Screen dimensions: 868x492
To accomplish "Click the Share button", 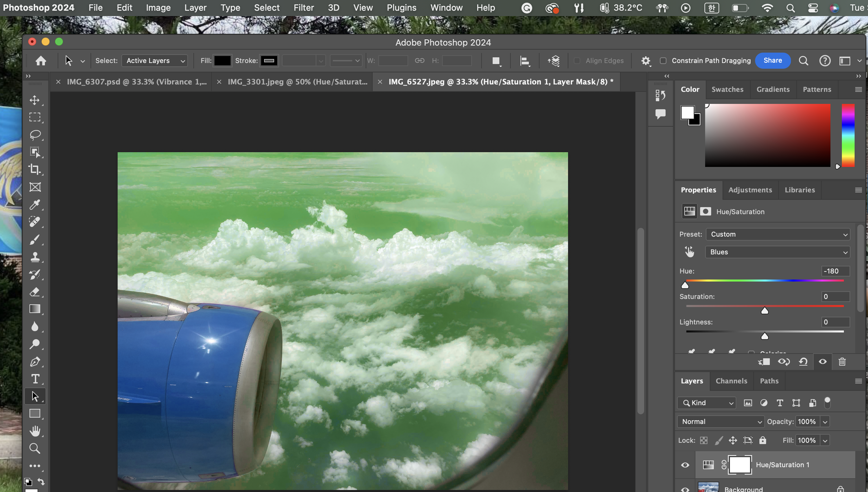I will (773, 60).
